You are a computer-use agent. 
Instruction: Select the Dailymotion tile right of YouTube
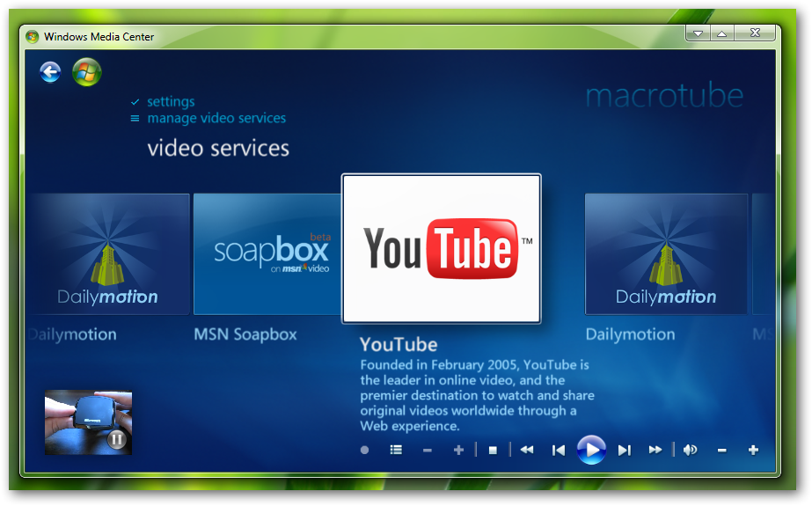coord(667,253)
